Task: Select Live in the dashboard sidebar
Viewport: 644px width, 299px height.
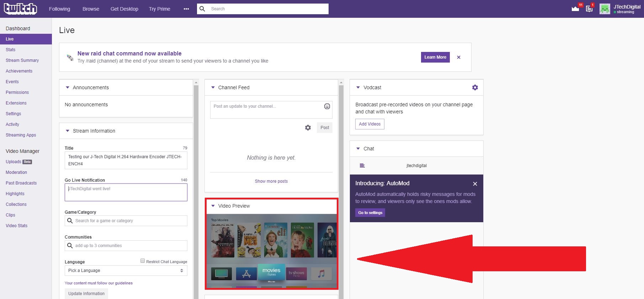Action: (x=26, y=39)
